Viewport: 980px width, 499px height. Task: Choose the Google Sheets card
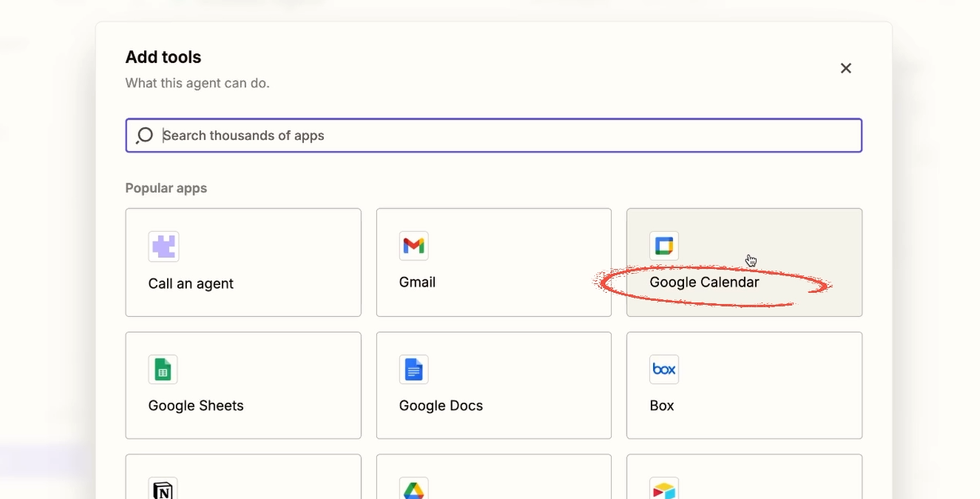(x=243, y=385)
